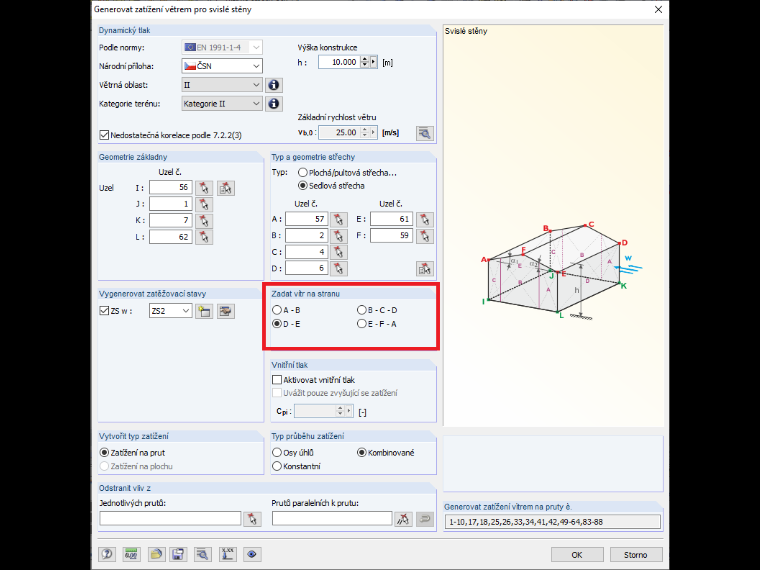This screenshot has height=570, width=760.
Task: Pick all base nodes icon beside node I
Action: click(x=226, y=188)
